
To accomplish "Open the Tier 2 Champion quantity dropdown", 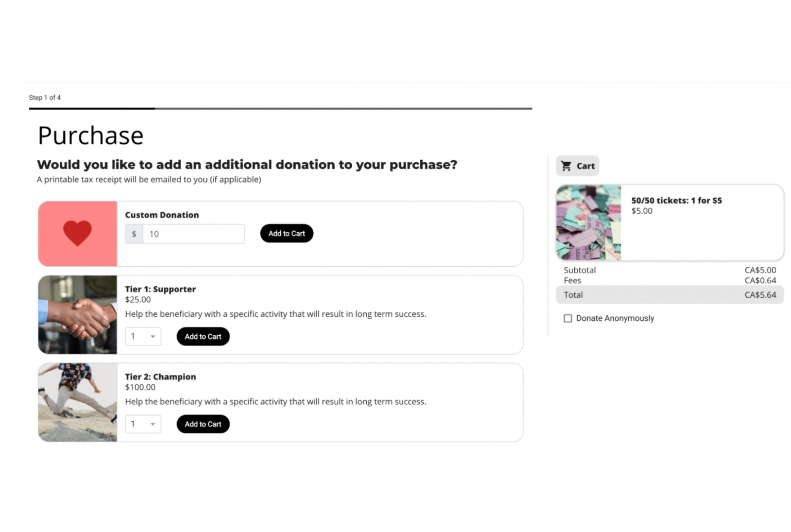I will click(143, 424).
